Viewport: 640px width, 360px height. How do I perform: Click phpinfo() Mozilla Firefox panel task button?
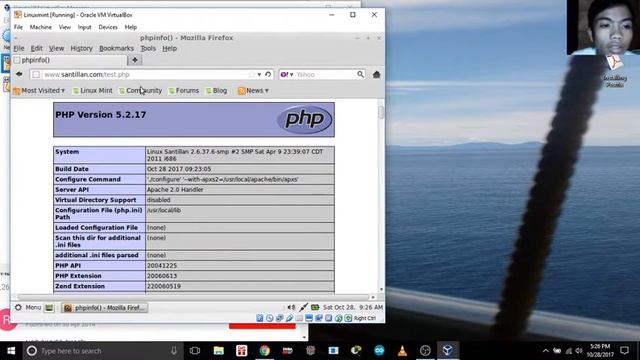tap(104, 308)
